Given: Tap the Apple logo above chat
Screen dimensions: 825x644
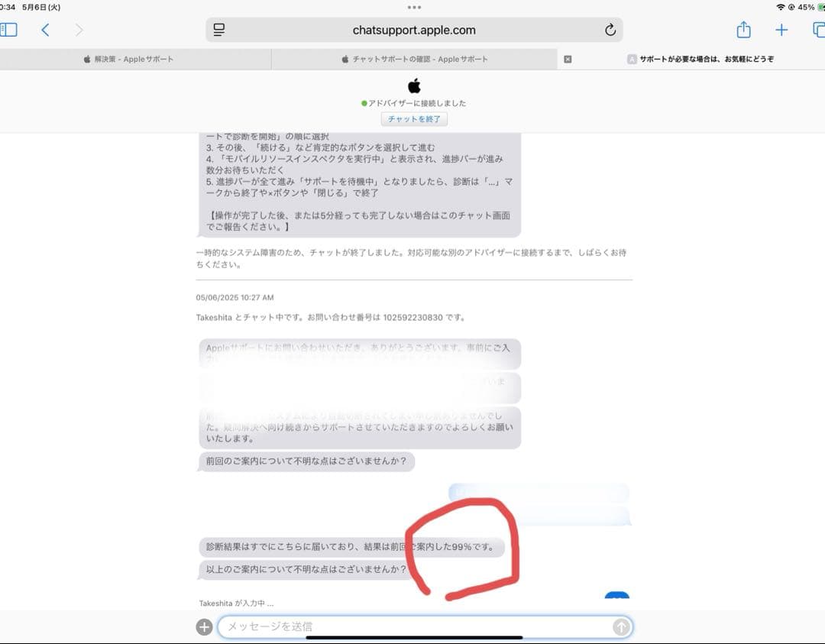Looking at the screenshot, I should 414,86.
